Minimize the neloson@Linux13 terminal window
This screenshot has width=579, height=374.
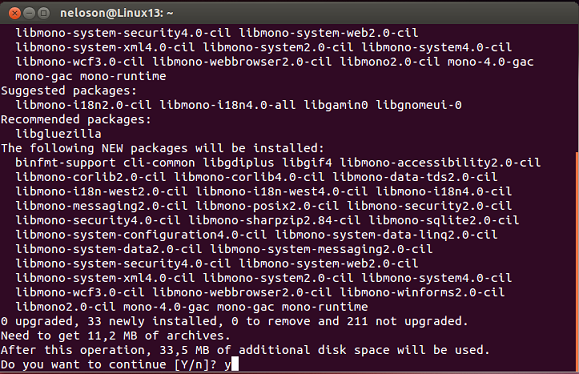click(29, 13)
